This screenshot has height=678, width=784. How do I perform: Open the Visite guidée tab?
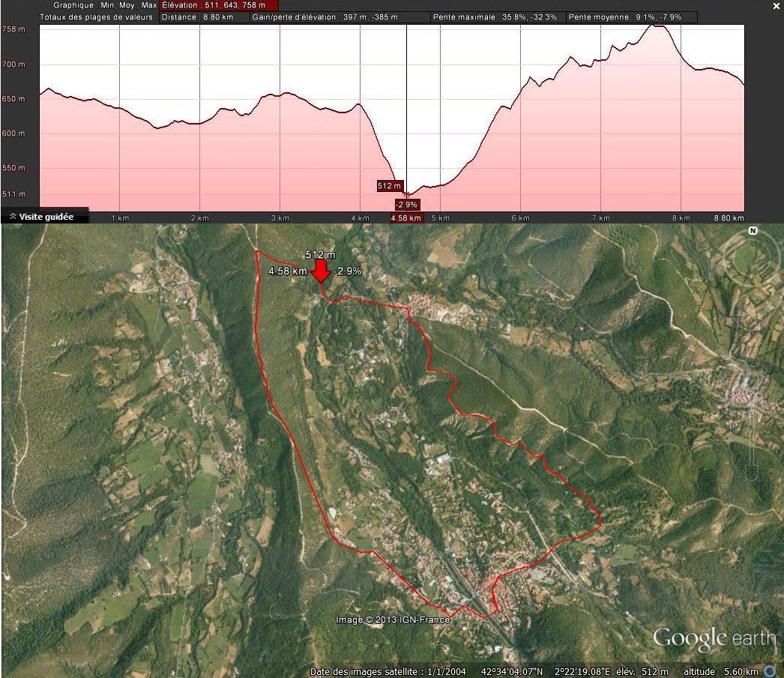[x=46, y=217]
